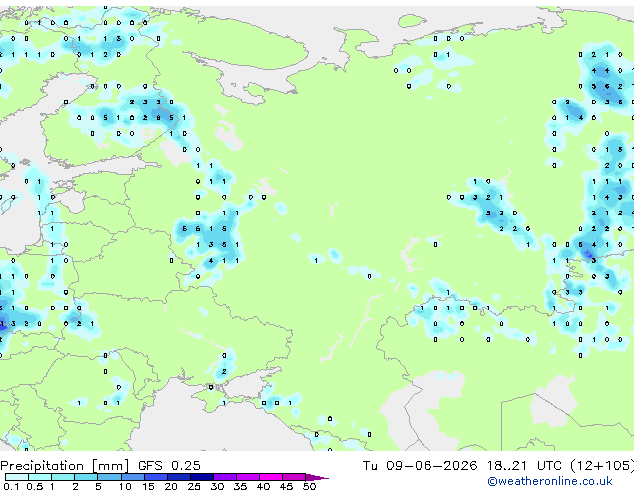The height and width of the screenshot is (490, 634).
Task: Click the 15–20 mm legend swatch
Action: click(x=155, y=477)
